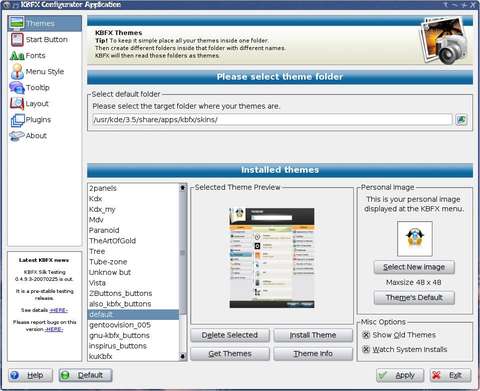480x391 pixels.
Task: Select the Mdv theme
Action: [133, 220]
